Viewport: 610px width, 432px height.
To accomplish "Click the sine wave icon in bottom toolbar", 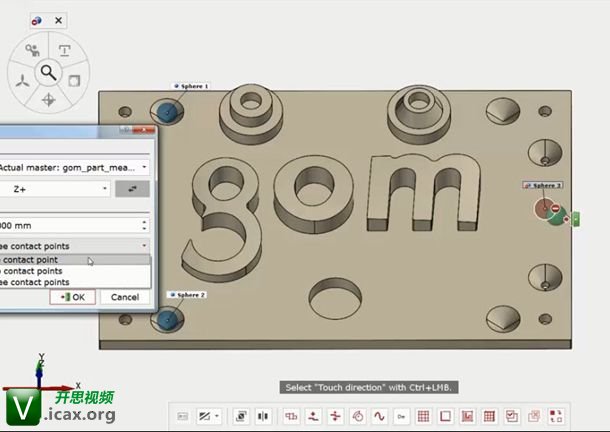I will (x=379, y=416).
